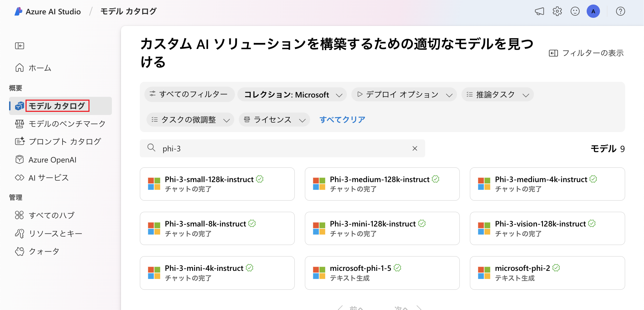
Task: Click Phi-3-vision-128k-instruct model name text
Action: (x=540, y=224)
